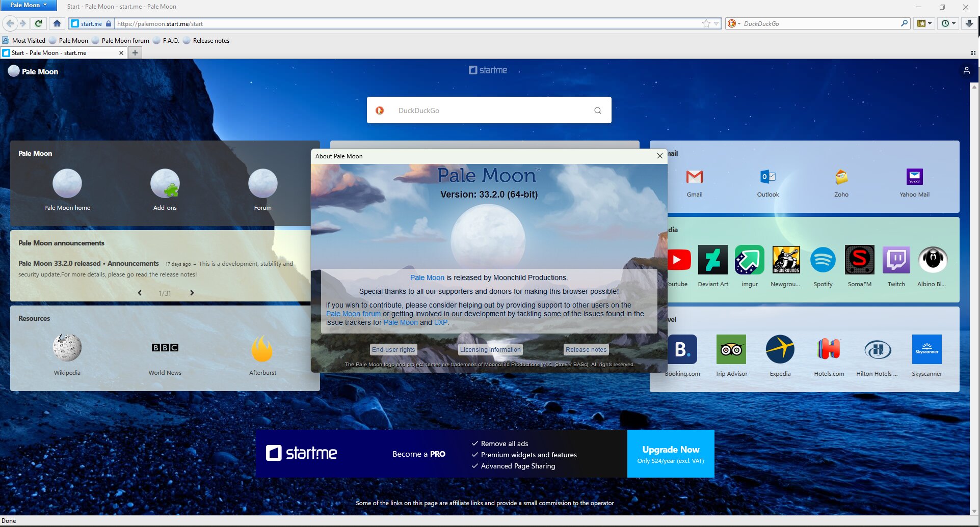Go to next announcement with right chevron

click(192, 293)
